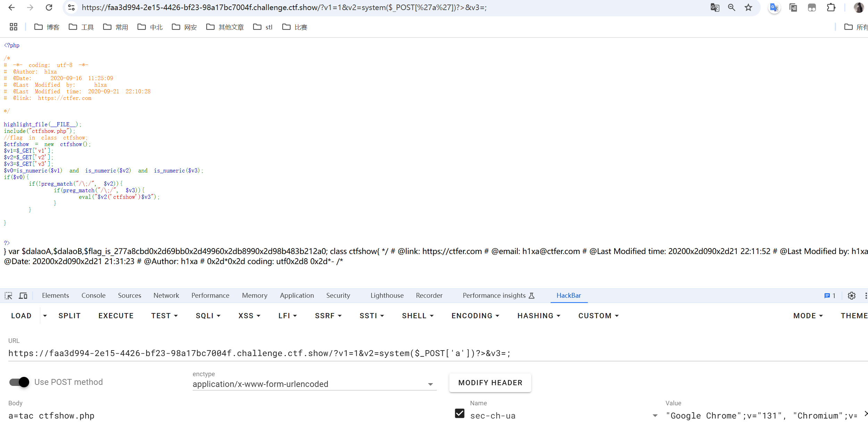The image size is (868, 422).
Task: Click the LOAD button in HackBar
Action: click(22, 316)
